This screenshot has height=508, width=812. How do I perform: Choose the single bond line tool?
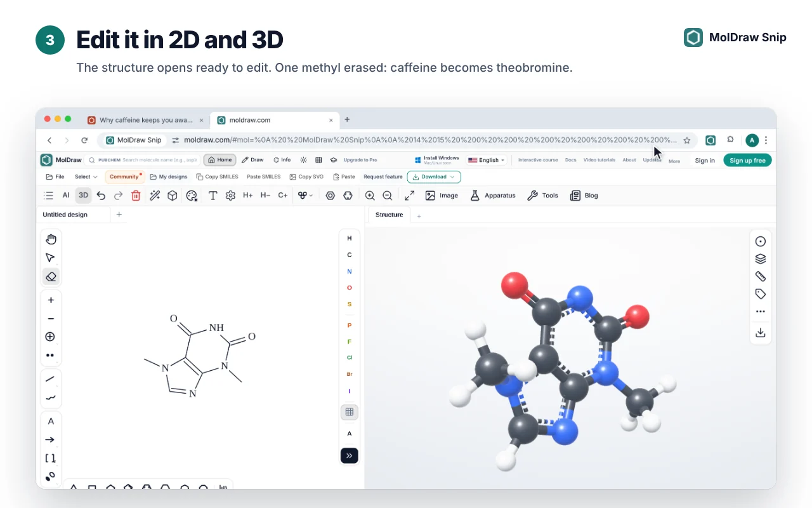pyautogui.click(x=51, y=379)
